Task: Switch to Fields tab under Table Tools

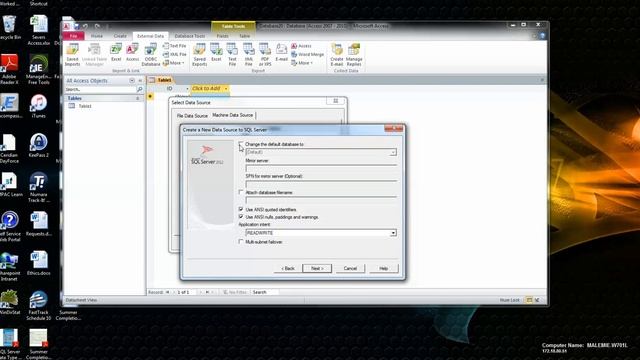Action: click(222, 36)
